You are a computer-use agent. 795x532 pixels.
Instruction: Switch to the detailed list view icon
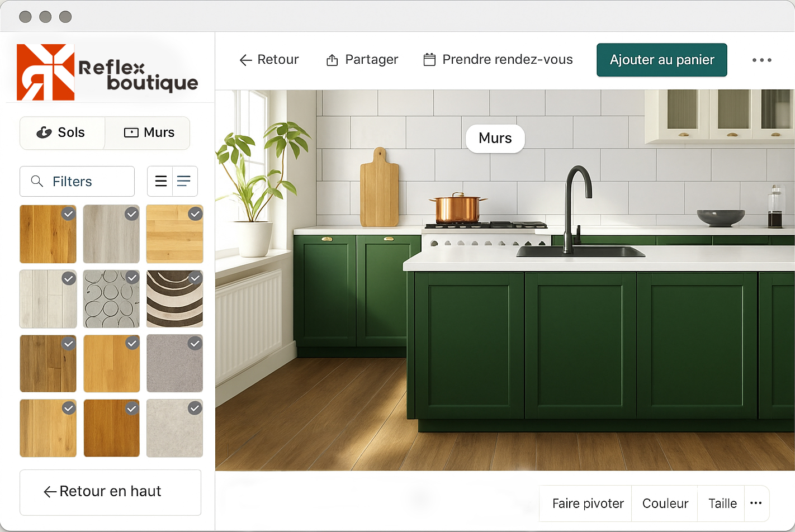pos(184,181)
